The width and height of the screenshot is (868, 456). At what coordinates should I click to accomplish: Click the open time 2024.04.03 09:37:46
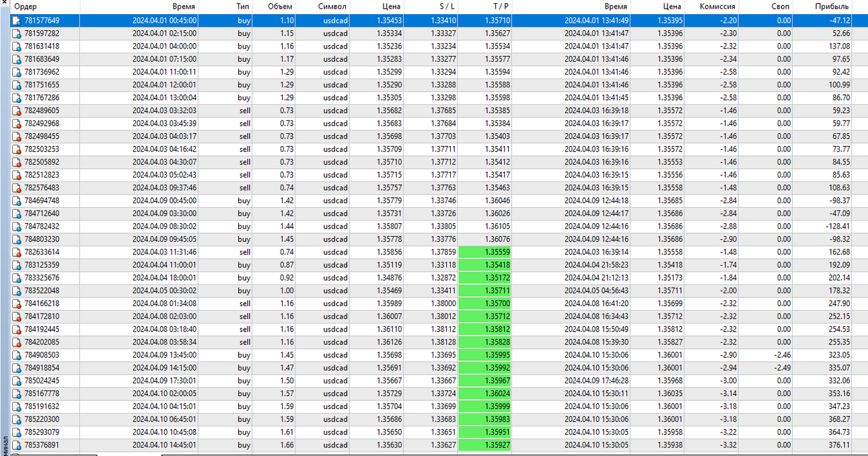[164, 188]
